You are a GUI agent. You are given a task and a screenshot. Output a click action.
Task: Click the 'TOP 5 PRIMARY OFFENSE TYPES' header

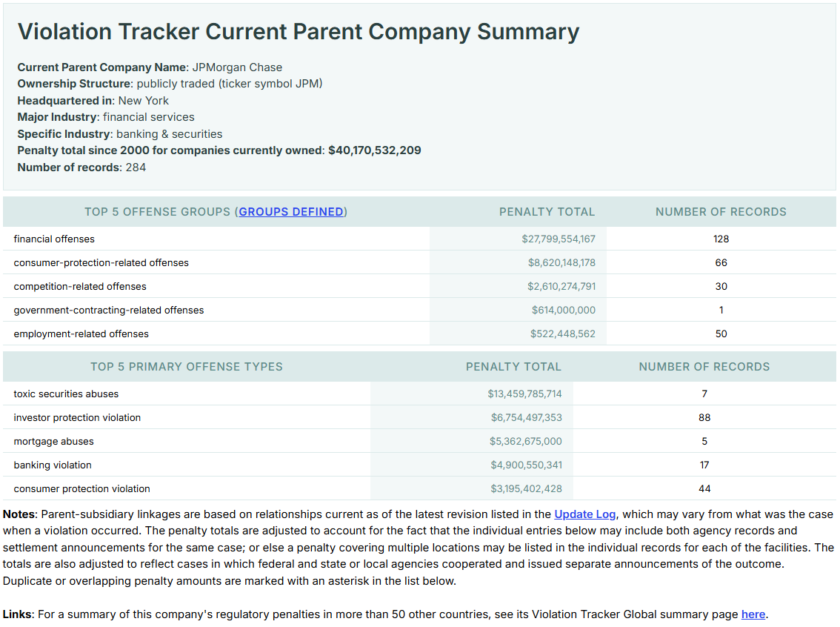click(187, 367)
